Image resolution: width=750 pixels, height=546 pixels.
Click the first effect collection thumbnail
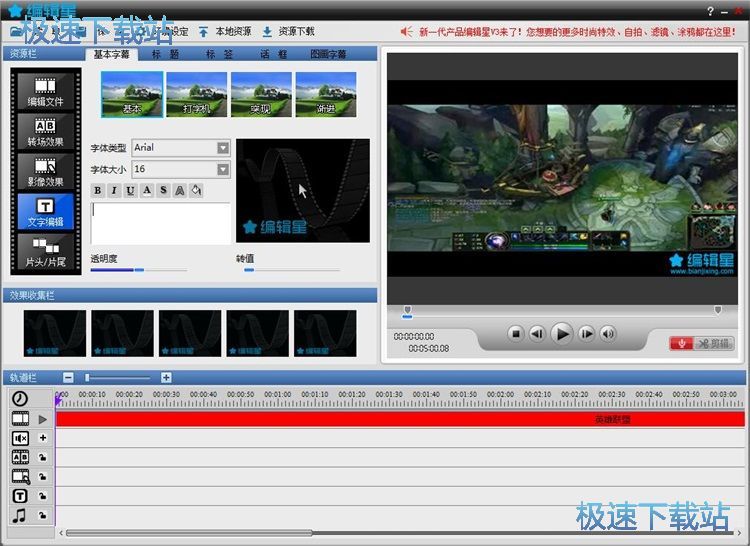pos(55,333)
